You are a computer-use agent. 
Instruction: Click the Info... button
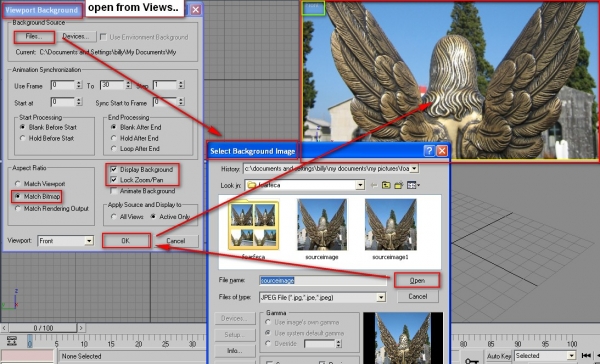click(235, 351)
